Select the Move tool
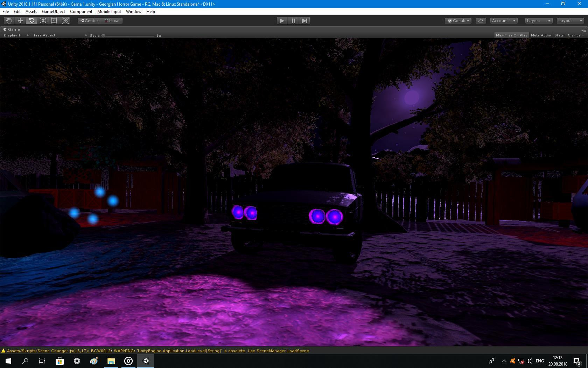Image resolution: width=588 pixels, height=368 pixels. [20, 21]
